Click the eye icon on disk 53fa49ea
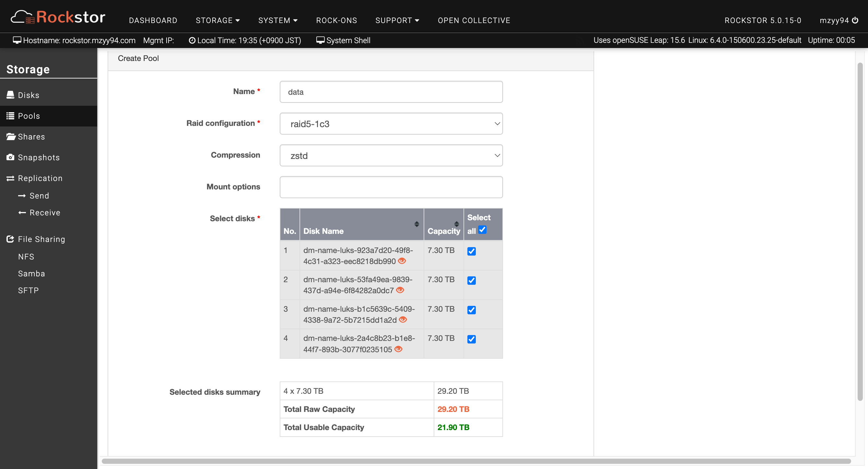 tap(400, 290)
